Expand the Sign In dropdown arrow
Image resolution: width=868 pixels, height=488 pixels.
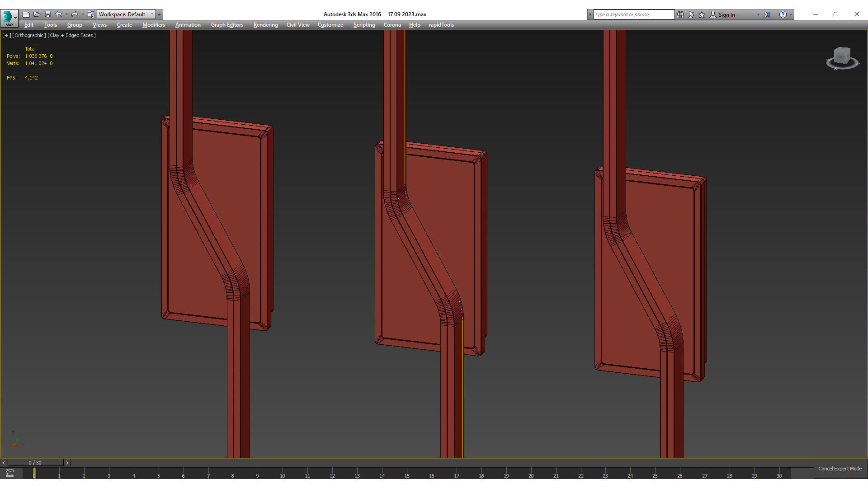click(758, 14)
